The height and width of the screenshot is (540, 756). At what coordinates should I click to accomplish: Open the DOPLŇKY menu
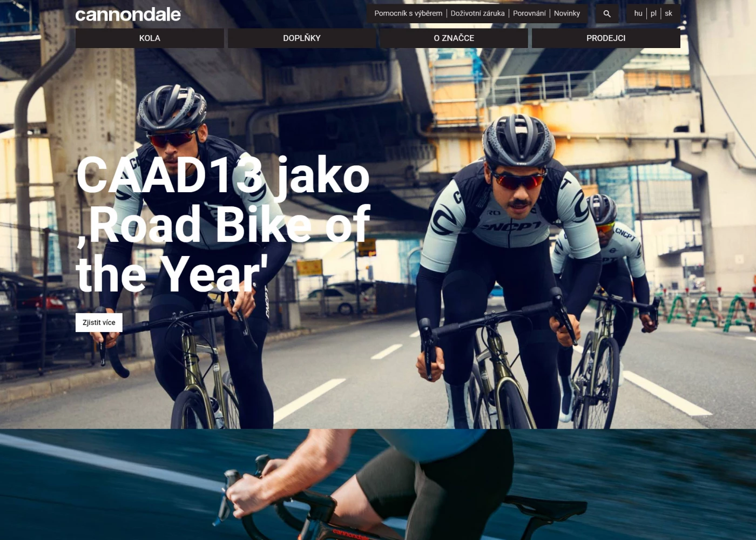[x=302, y=38]
